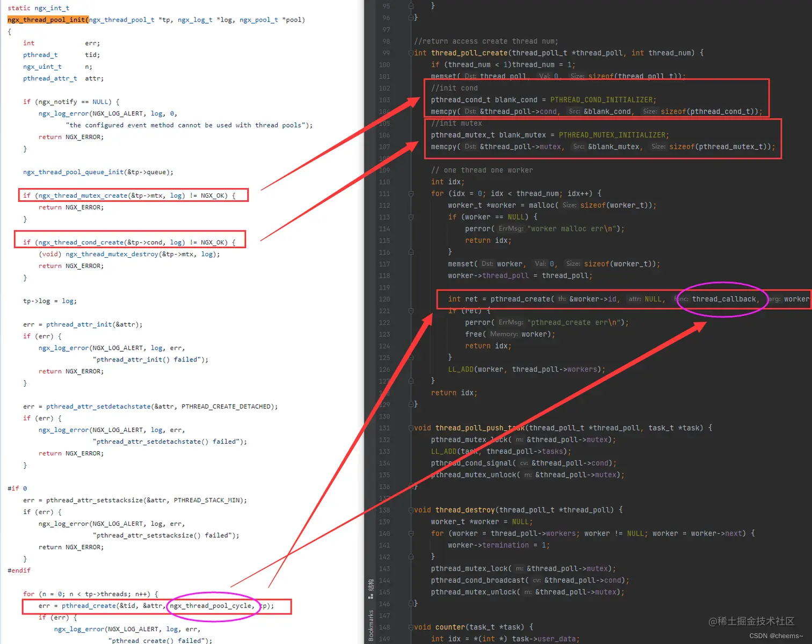Image resolution: width=812 pixels, height=644 pixels.
Task: Open the Bookmarks tool window tab
Action: click(x=371, y=625)
